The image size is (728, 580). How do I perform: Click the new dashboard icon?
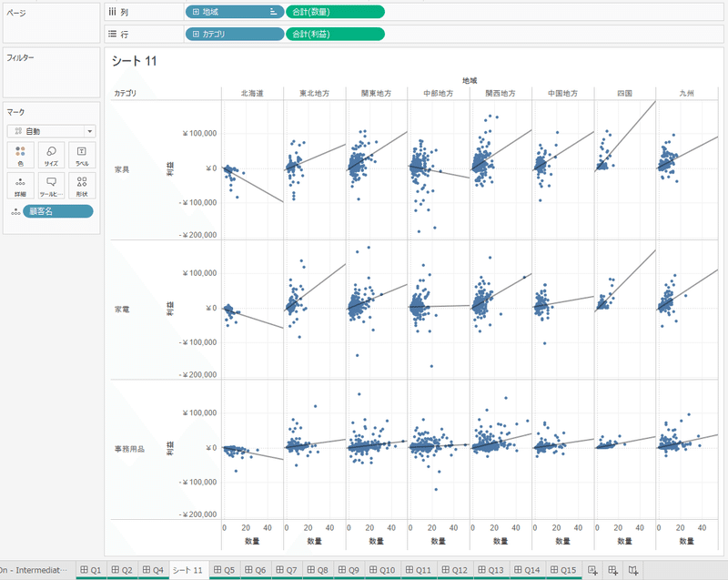[612, 570]
